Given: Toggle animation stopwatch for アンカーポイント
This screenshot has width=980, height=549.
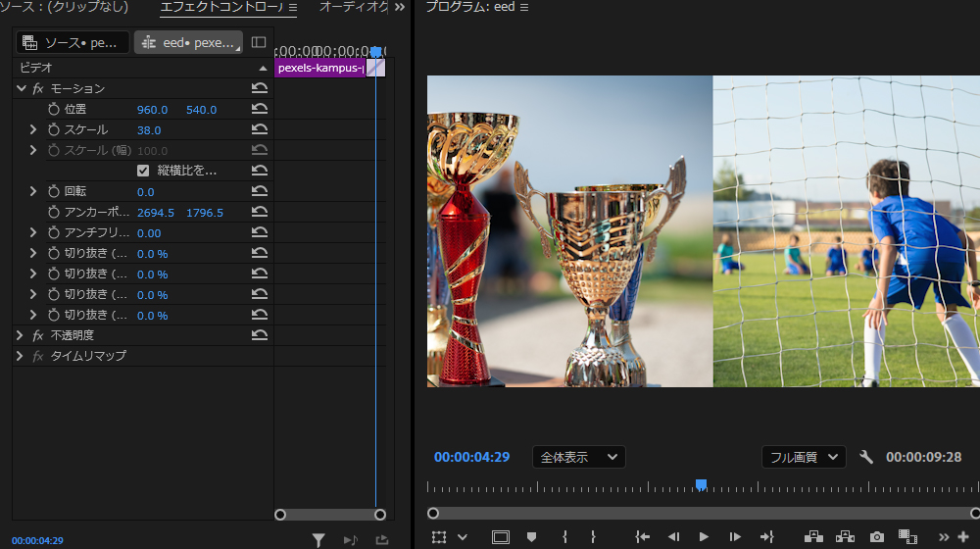Looking at the screenshot, I should [x=54, y=212].
